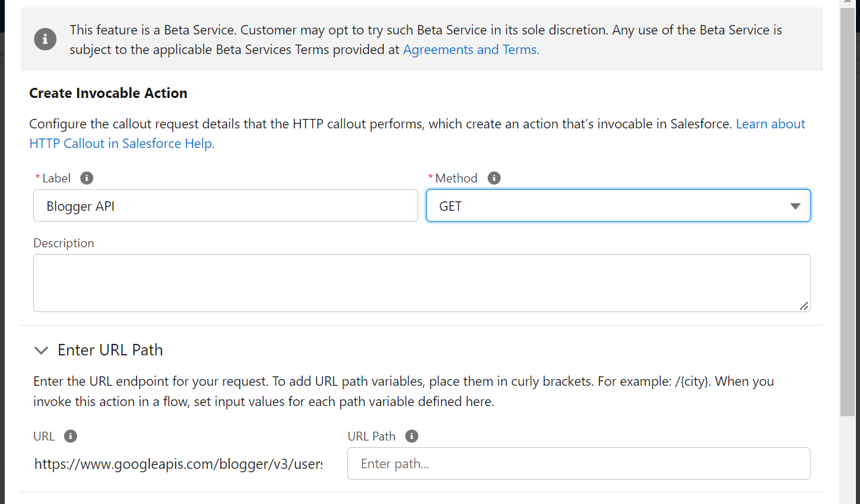860x504 pixels.
Task: Open the Method dropdown showing GET
Action: tap(618, 205)
